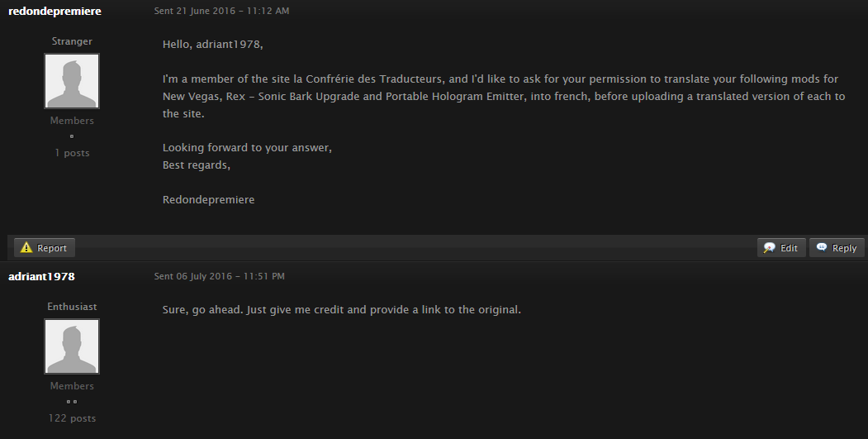Report the message from redondepremiere
868x439 pixels.
click(x=45, y=248)
